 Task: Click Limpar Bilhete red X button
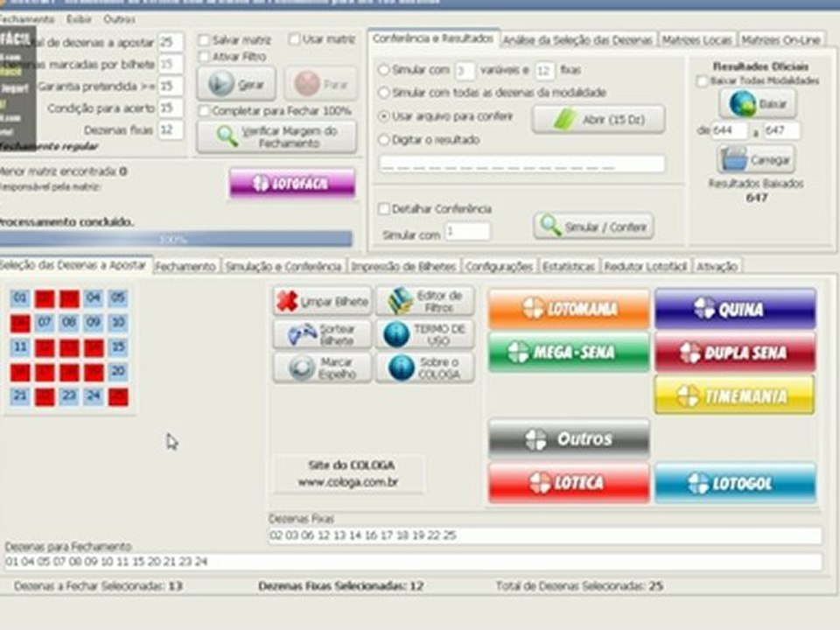pyautogui.click(x=322, y=301)
